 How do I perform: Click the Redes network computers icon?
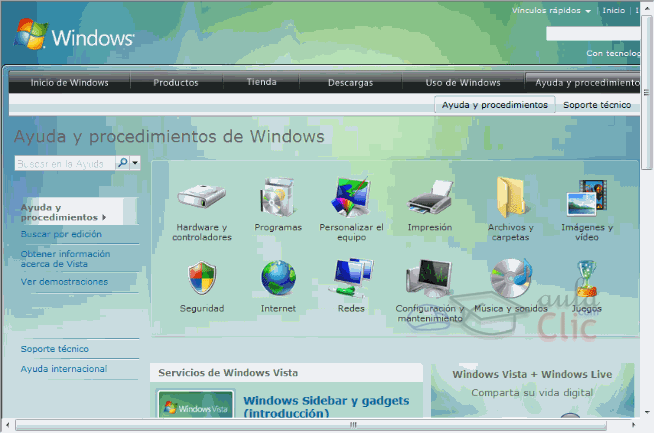pyautogui.click(x=351, y=277)
